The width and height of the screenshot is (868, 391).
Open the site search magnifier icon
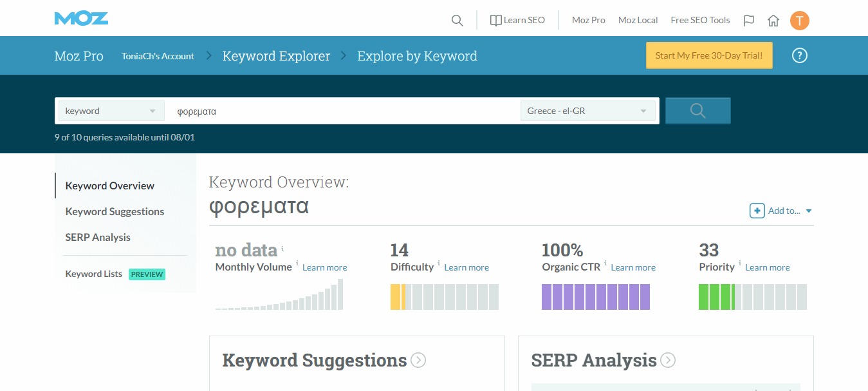point(457,21)
